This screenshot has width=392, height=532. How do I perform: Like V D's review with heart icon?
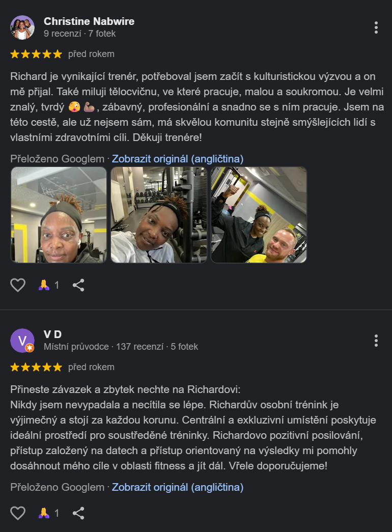point(18,513)
